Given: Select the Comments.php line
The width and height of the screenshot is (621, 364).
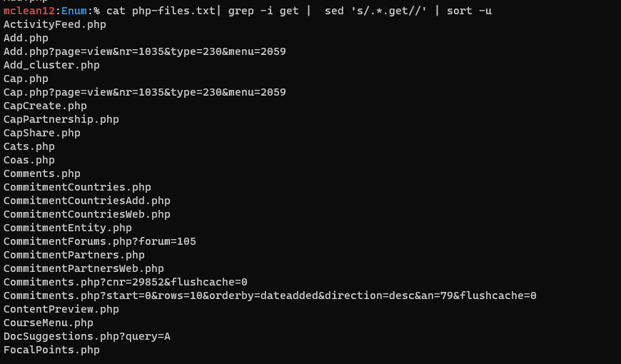Looking at the screenshot, I should [x=42, y=174].
